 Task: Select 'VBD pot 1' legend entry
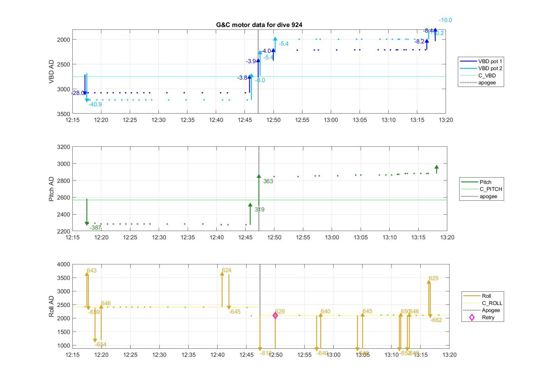point(481,61)
